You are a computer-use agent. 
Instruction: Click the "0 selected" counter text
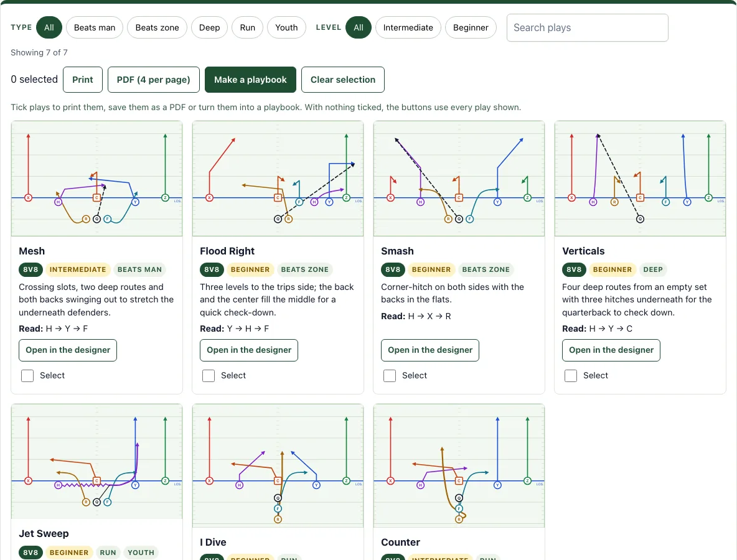(34, 80)
